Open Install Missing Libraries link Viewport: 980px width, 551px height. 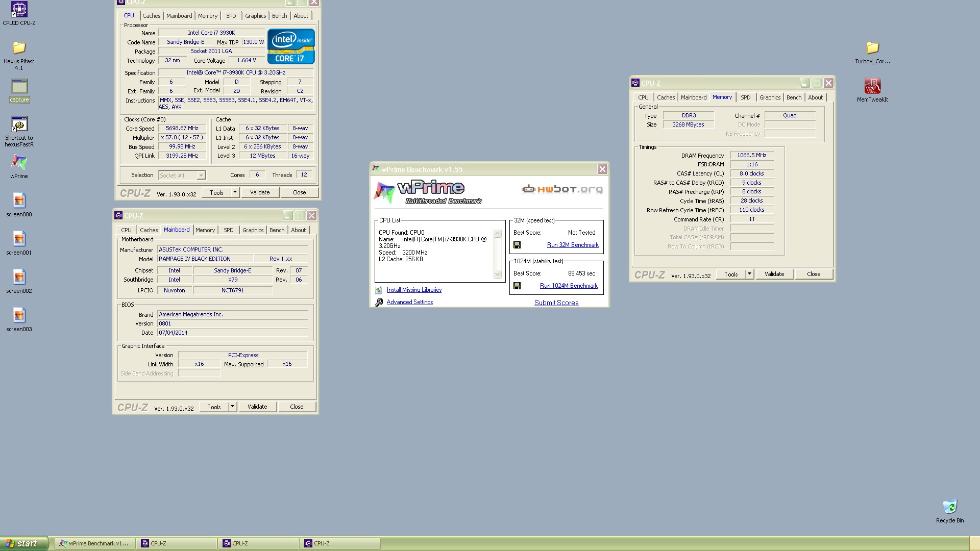point(414,290)
